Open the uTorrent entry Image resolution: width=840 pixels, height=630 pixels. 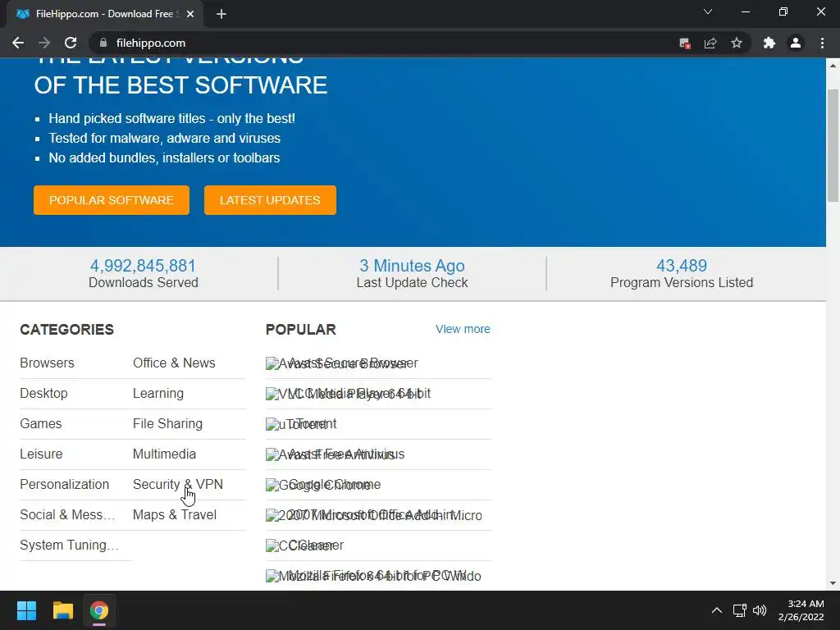click(379, 424)
